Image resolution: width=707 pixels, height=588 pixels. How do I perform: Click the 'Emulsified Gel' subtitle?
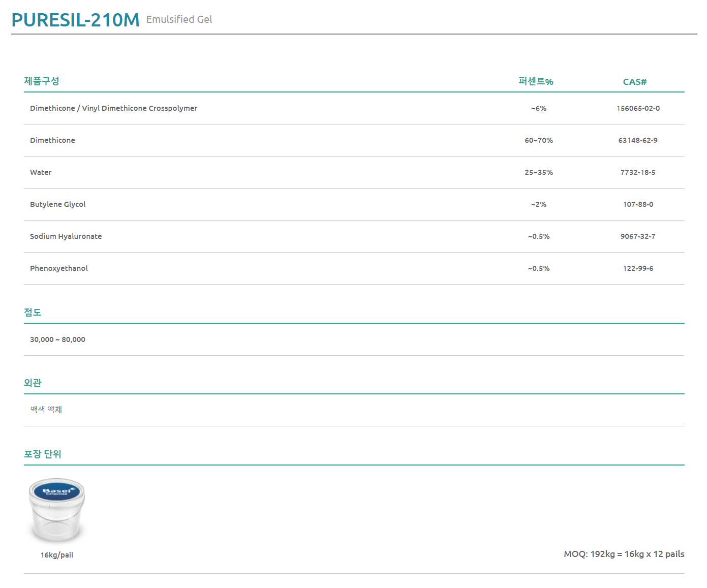(179, 19)
